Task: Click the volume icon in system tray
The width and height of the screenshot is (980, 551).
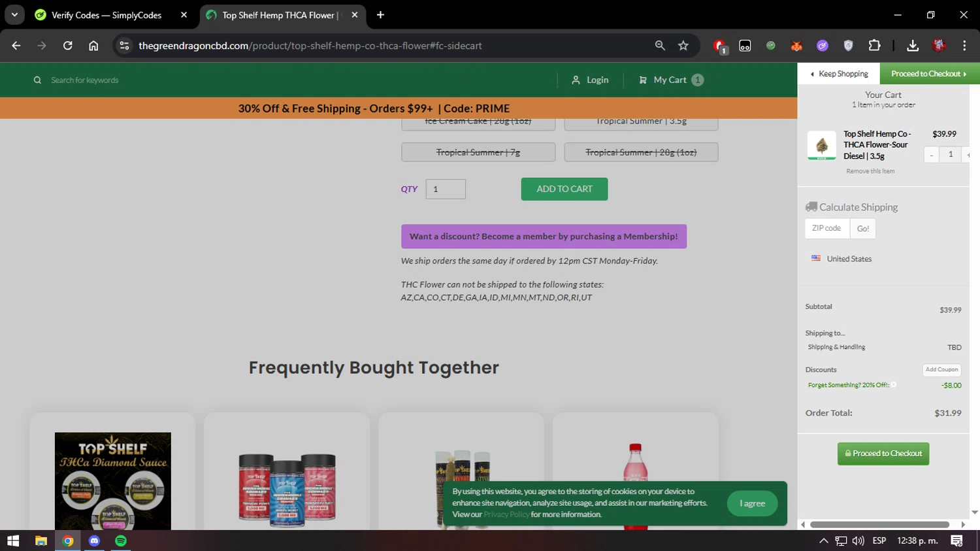Action: pyautogui.click(x=858, y=541)
